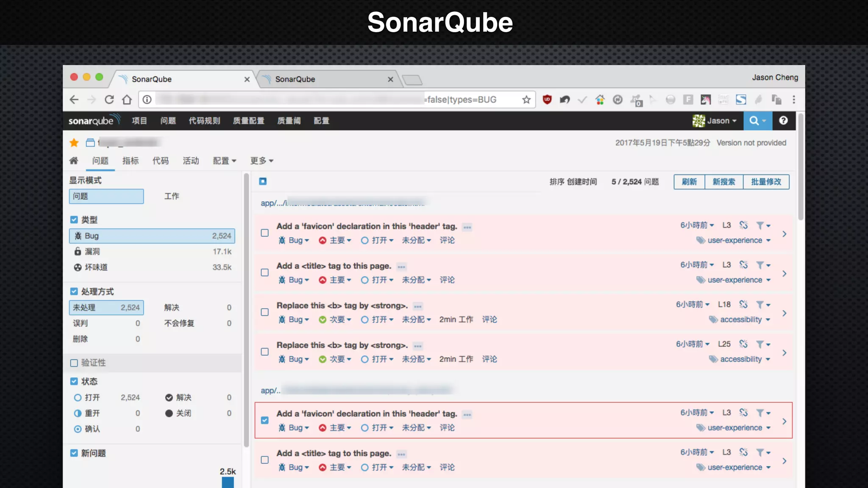Click the 批量修改 button
This screenshot has width=868, height=488.
coord(766,182)
